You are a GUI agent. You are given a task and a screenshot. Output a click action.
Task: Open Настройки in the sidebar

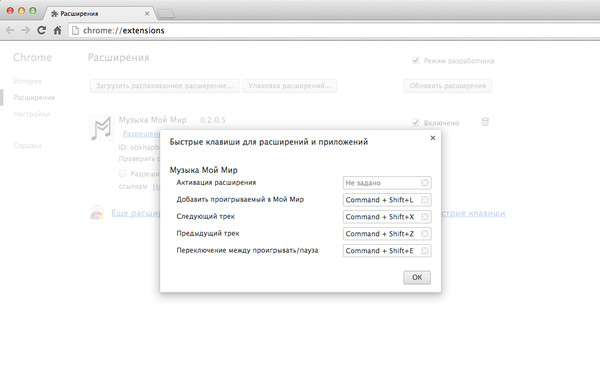coord(32,114)
